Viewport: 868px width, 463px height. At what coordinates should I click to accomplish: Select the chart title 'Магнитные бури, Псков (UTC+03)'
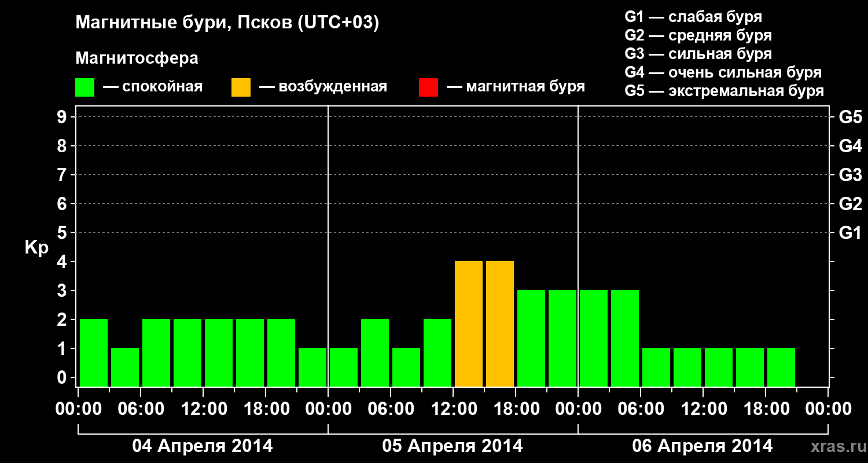click(227, 23)
